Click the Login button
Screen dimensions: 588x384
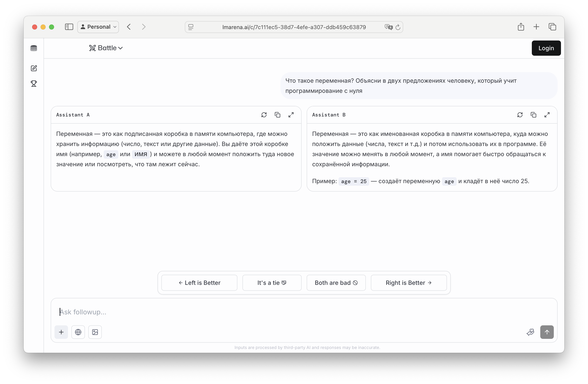tap(546, 48)
